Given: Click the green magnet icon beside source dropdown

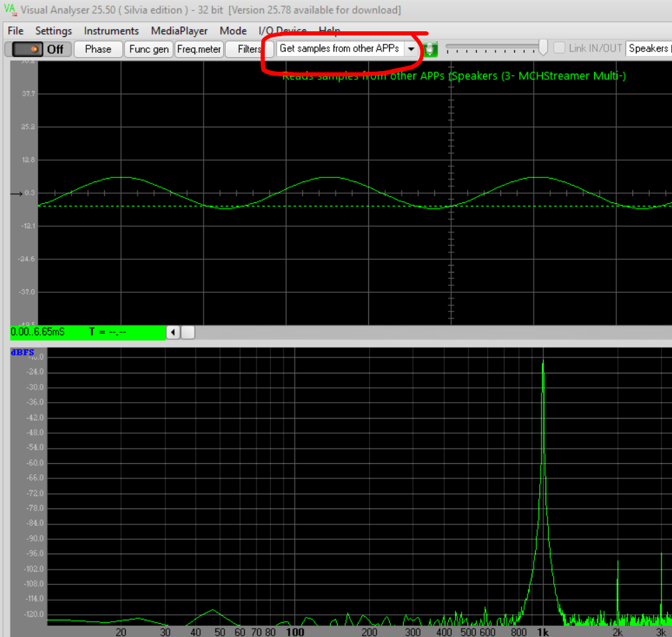Looking at the screenshot, I should [432, 49].
